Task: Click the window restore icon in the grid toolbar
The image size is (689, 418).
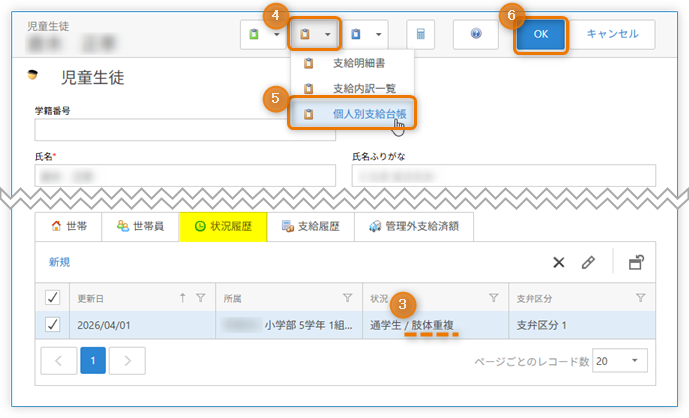Action: pos(636,262)
